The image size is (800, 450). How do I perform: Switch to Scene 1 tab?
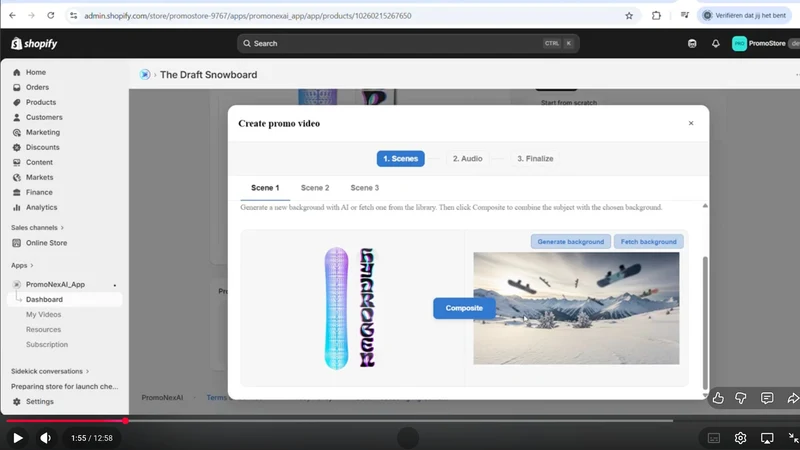tap(265, 188)
